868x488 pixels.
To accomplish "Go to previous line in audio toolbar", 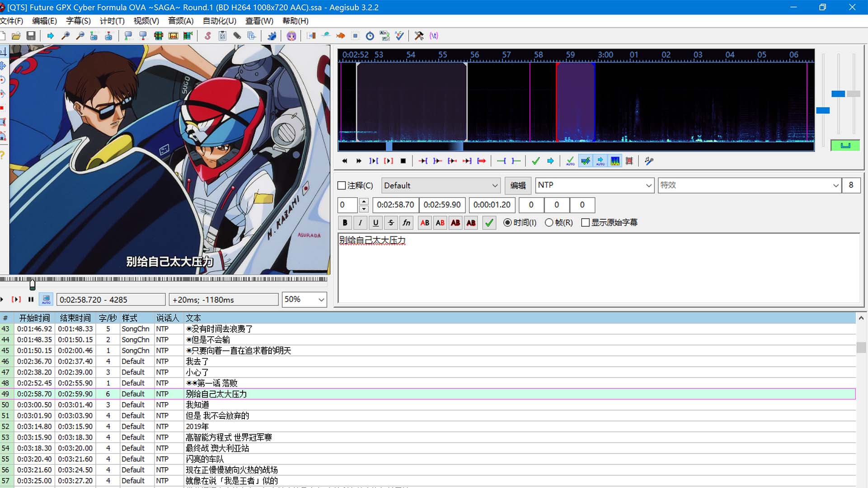I will coord(344,161).
